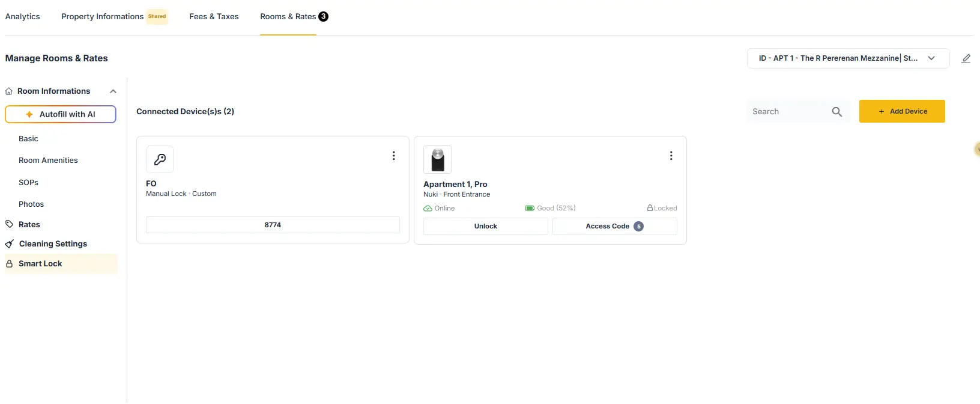Image resolution: width=980 pixels, height=404 pixels.
Task: Open the property selector dropdown
Action: [848, 58]
